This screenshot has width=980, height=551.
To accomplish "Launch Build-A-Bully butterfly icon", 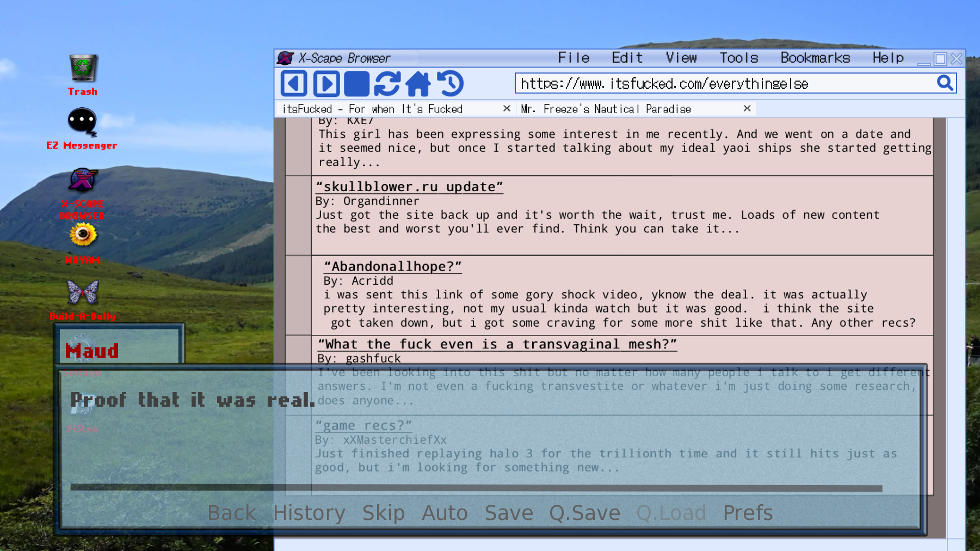I will pyautogui.click(x=82, y=299).
